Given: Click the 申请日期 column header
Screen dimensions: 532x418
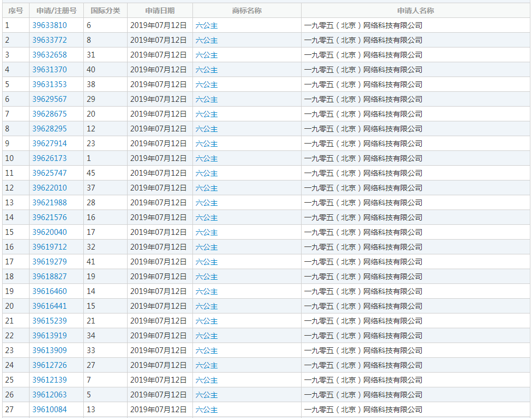Looking at the screenshot, I should [x=160, y=11].
